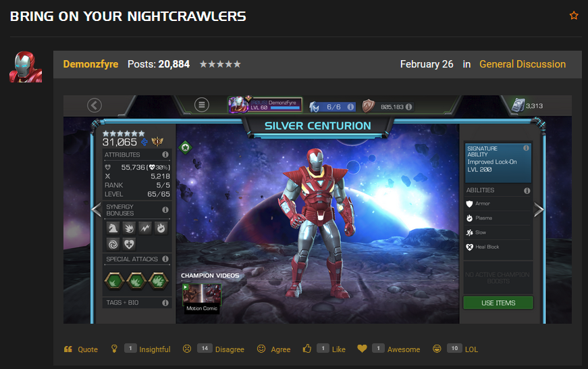
Task: Open Special Attacks info icon
Action: tap(165, 259)
